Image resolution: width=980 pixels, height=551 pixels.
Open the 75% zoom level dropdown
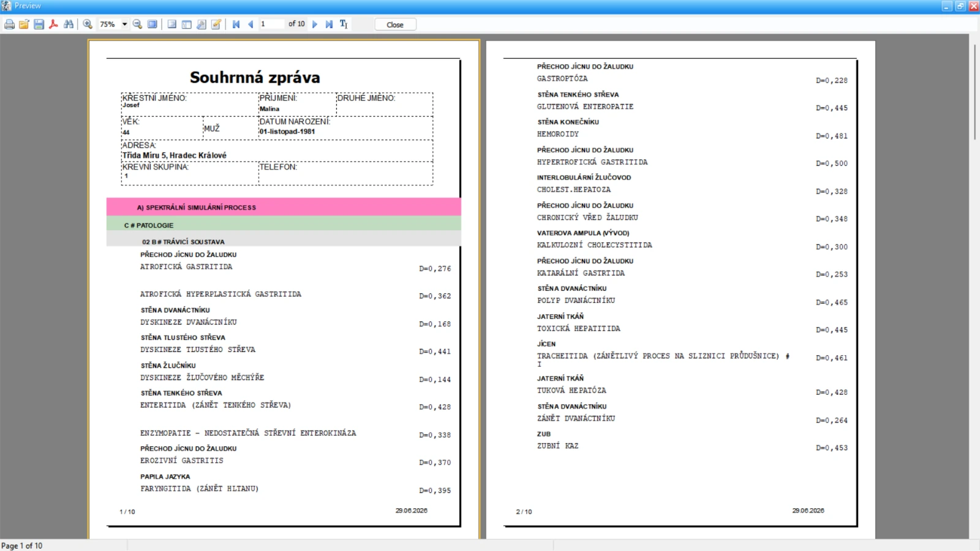pos(124,24)
